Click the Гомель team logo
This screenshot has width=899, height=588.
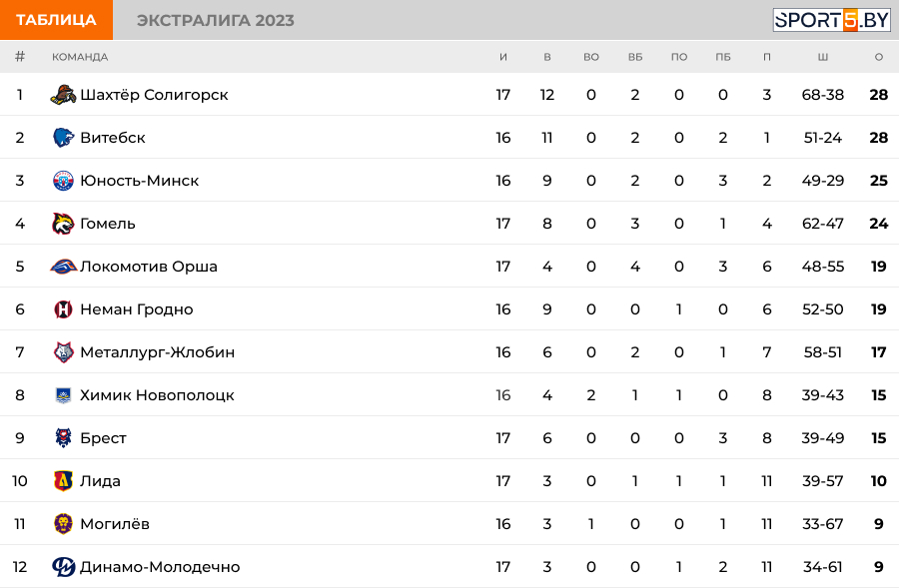63,224
